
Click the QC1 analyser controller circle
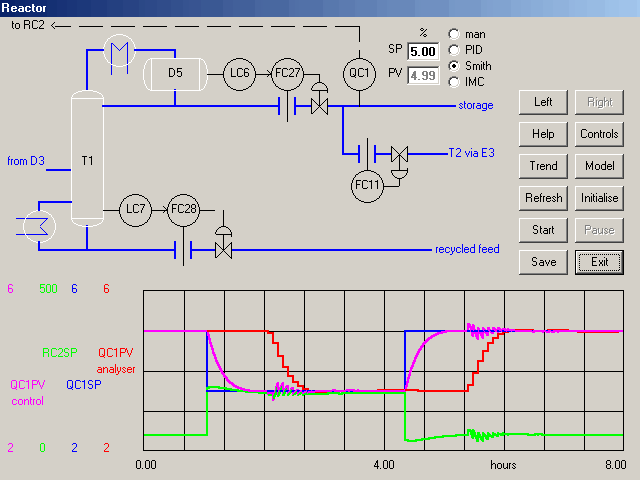[x=359, y=73]
